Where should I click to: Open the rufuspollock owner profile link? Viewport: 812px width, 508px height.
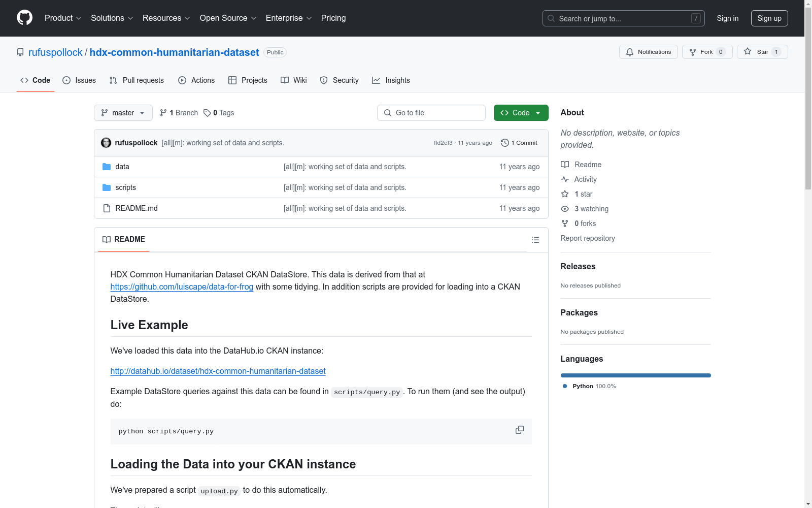(x=55, y=52)
